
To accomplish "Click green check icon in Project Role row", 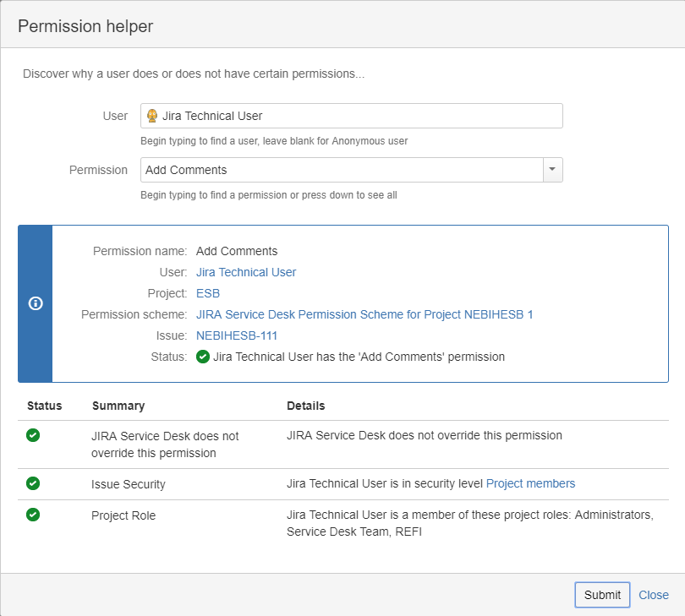I will (33, 515).
